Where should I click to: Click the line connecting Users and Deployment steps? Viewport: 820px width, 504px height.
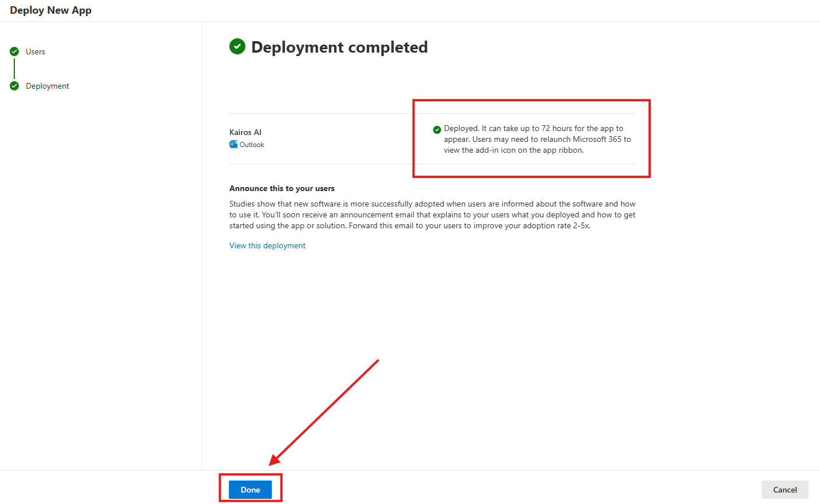click(14, 69)
